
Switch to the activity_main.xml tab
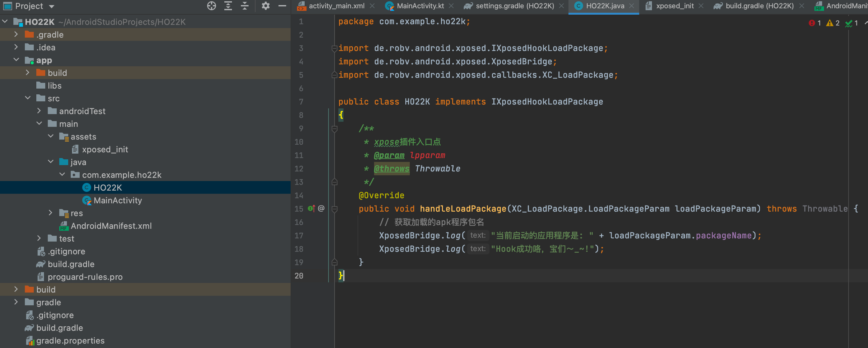[336, 6]
